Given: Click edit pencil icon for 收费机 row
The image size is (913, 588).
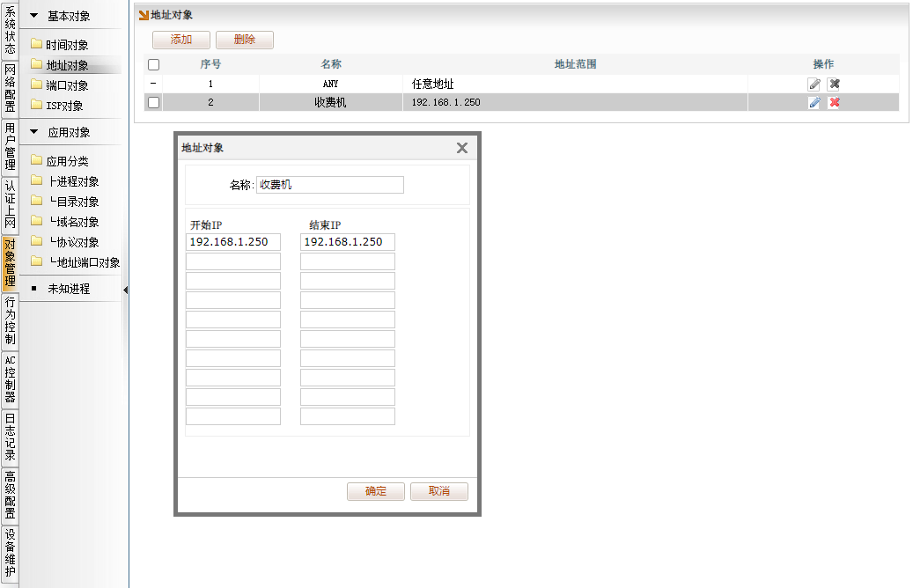Looking at the screenshot, I should click(814, 103).
